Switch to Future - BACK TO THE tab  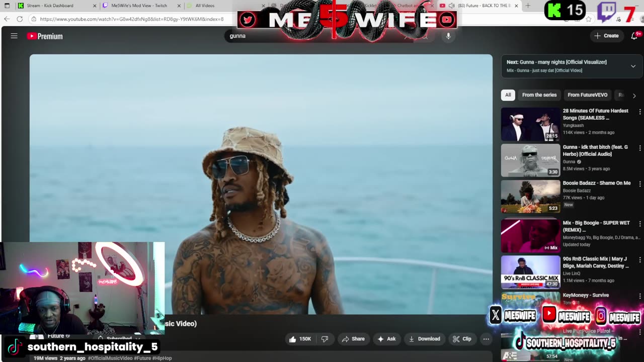479,6
